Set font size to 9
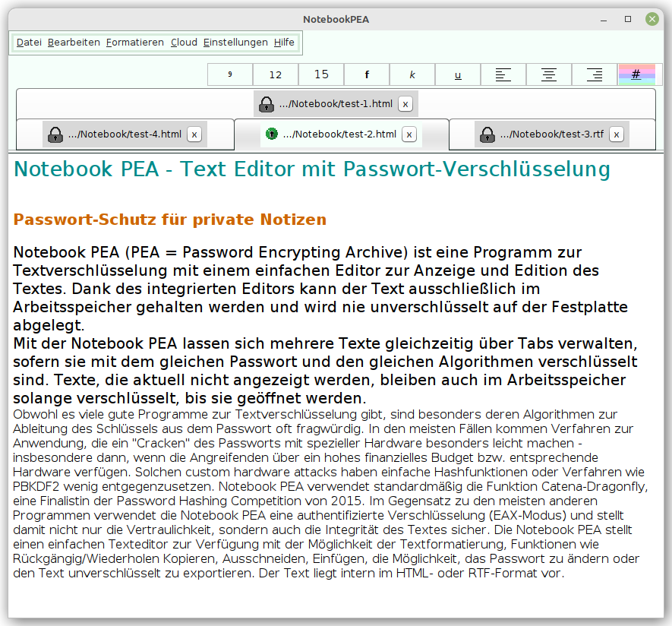 click(x=229, y=74)
